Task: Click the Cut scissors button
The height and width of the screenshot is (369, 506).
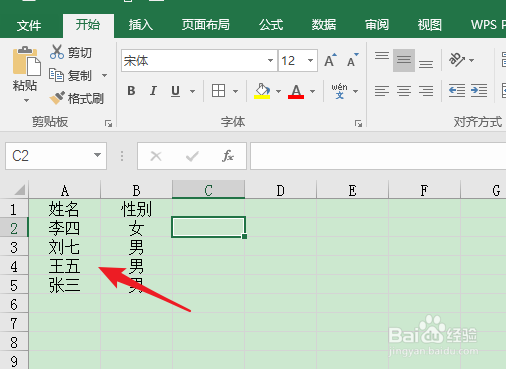Action: click(71, 52)
